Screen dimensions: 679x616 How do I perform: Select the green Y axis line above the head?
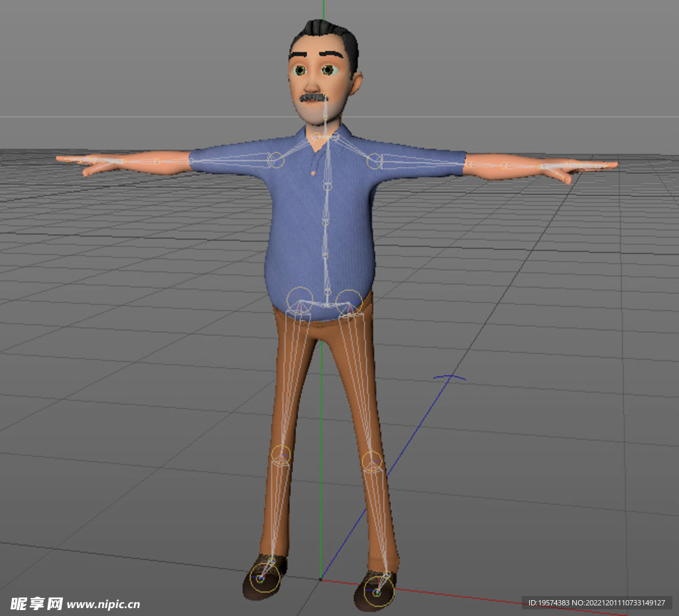pos(323,9)
